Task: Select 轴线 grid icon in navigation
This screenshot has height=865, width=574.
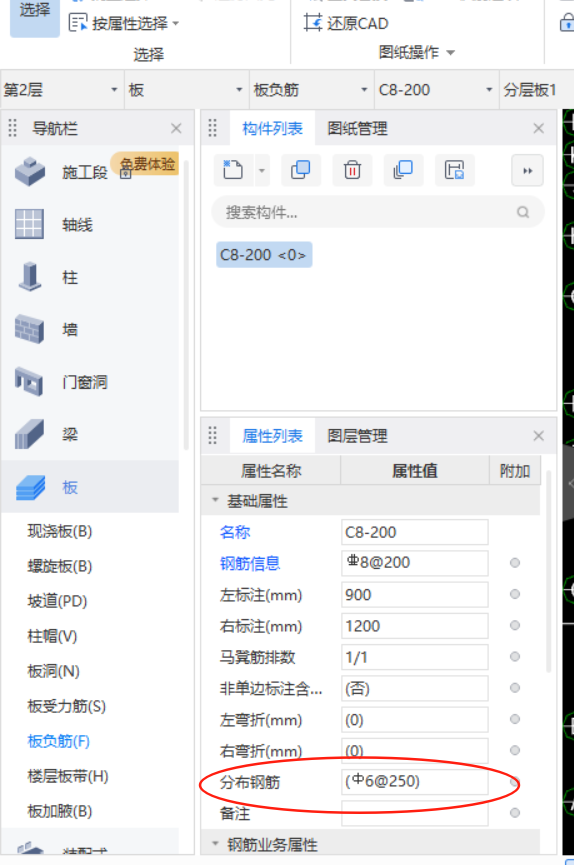Action: coord(29,224)
